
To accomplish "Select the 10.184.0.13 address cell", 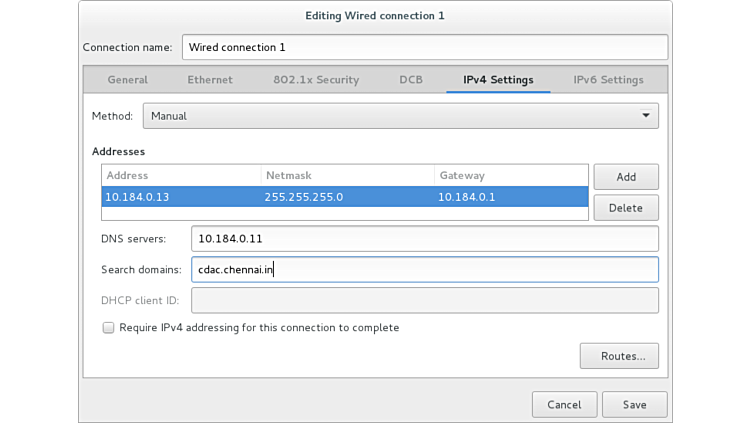I will pos(180,197).
